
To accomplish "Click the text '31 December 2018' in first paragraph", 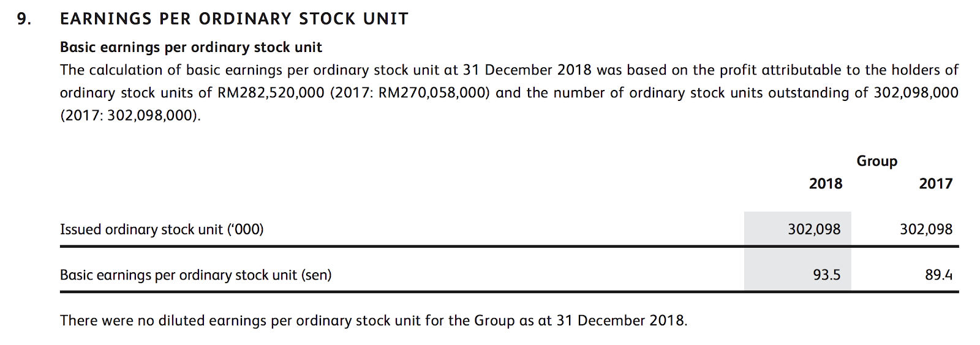I will pyautogui.click(x=527, y=70).
